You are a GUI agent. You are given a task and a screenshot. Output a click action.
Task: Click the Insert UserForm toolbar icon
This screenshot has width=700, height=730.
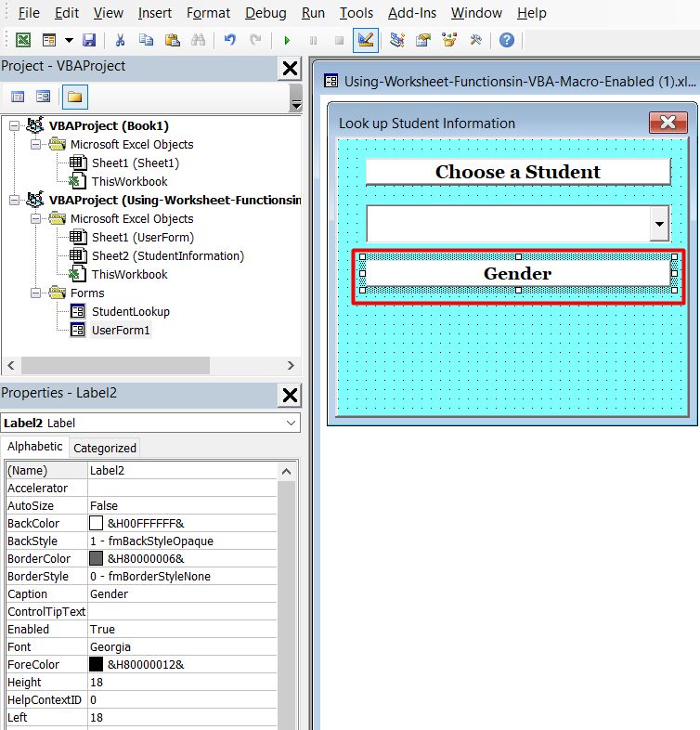[x=49, y=41]
